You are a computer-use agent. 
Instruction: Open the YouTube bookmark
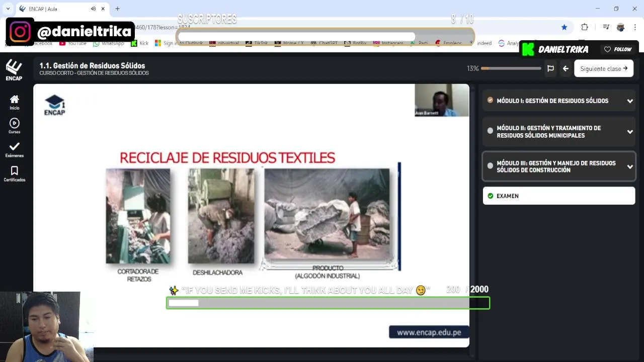pos(73,44)
